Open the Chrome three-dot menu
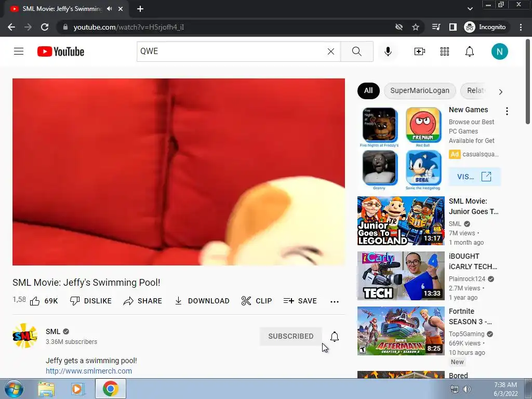 (x=521, y=27)
